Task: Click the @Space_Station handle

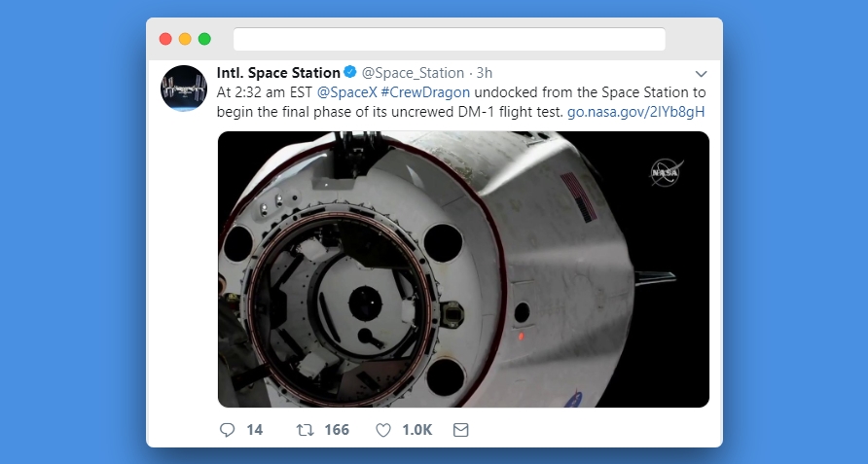Action: click(x=413, y=73)
